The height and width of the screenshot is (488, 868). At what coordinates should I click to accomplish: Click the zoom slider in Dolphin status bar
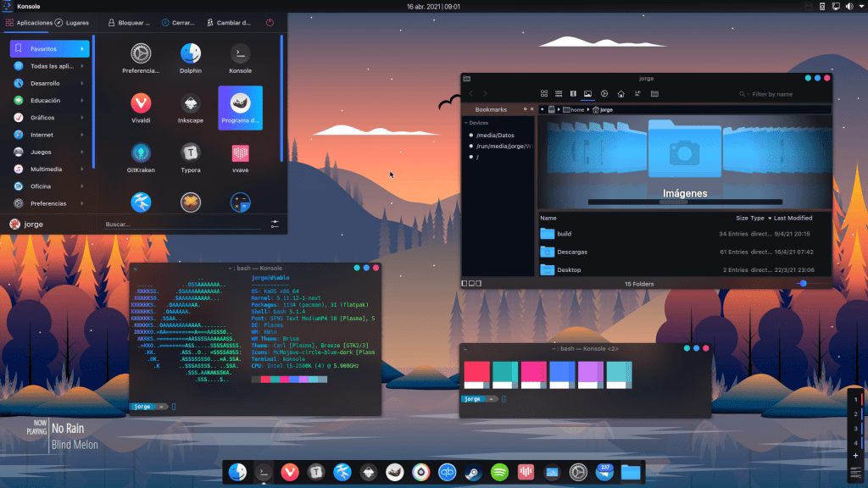point(802,283)
